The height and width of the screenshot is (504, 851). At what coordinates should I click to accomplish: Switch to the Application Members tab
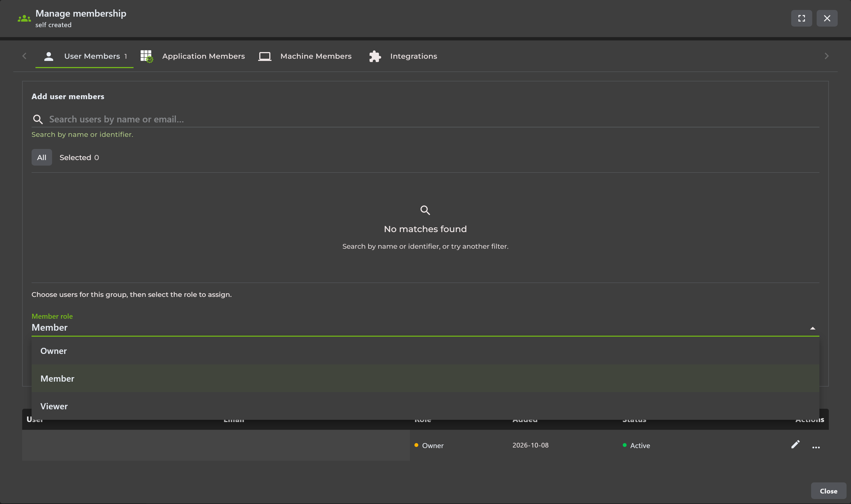(x=193, y=56)
